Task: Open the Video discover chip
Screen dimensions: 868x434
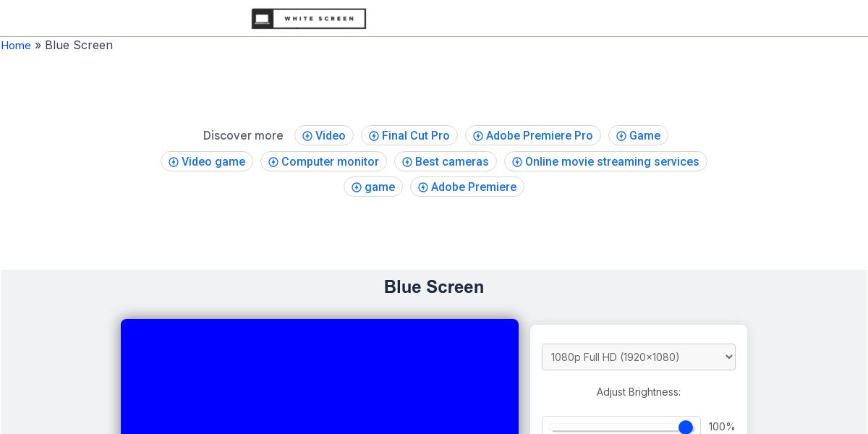Action: click(324, 135)
